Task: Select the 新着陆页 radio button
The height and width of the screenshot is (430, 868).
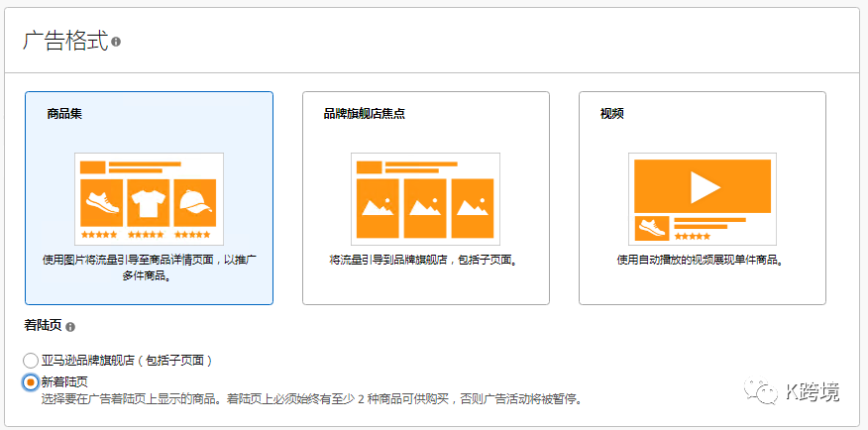Action: click(x=31, y=382)
